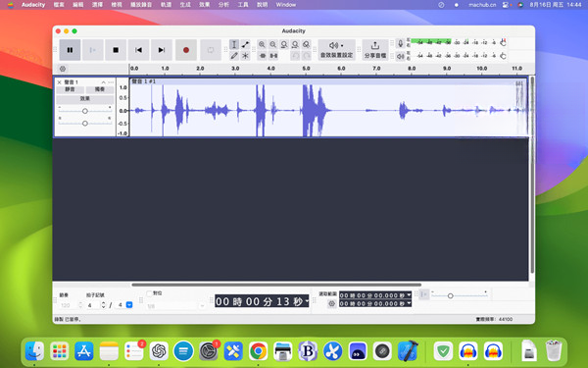Click the Fit Project to Width zoom icon
The image size is (588, 368).
click(x=295, y=45)
